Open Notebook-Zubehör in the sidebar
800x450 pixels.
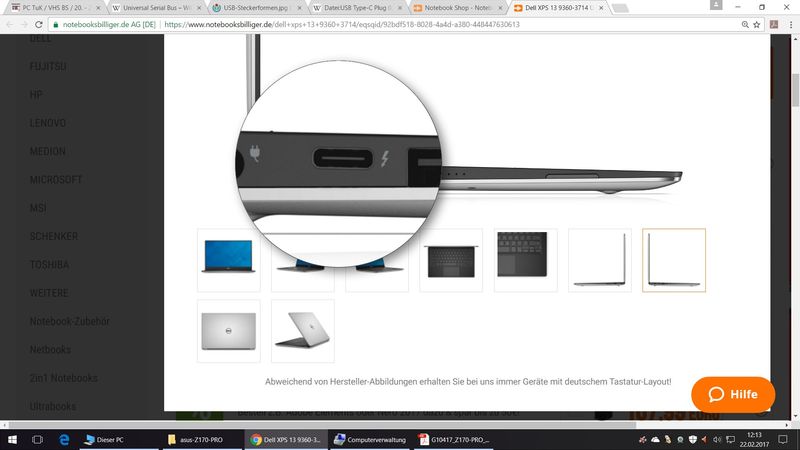(69, 321)
